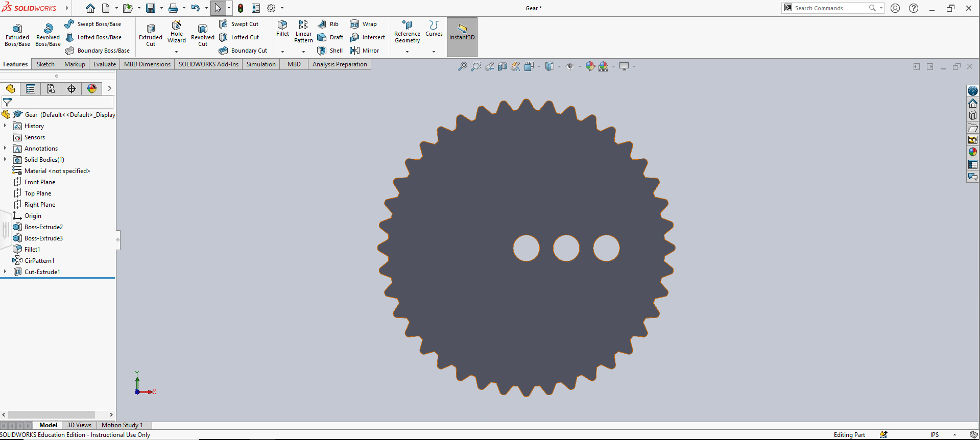The width and height of the screenshot is (980, 440).
Task: Select Boss-Extrude2 in the feature tree
Action: coord(43,227)
